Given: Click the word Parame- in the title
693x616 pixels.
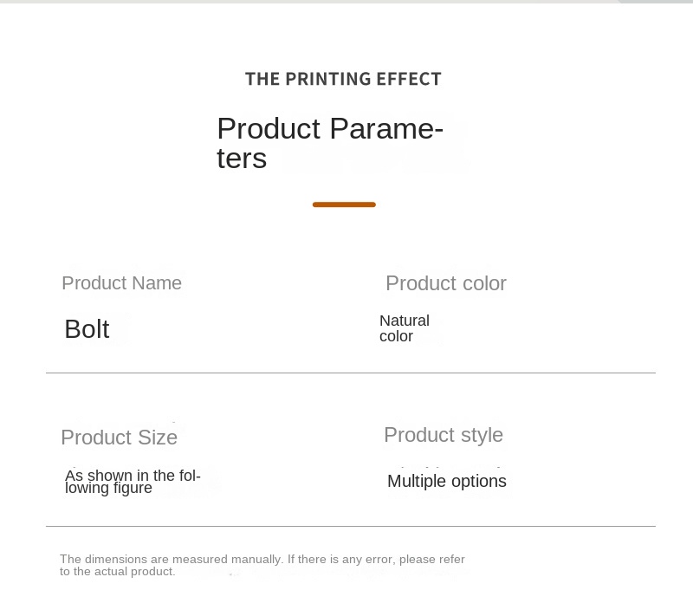Looking at the screenshot, I should point(386,128).
